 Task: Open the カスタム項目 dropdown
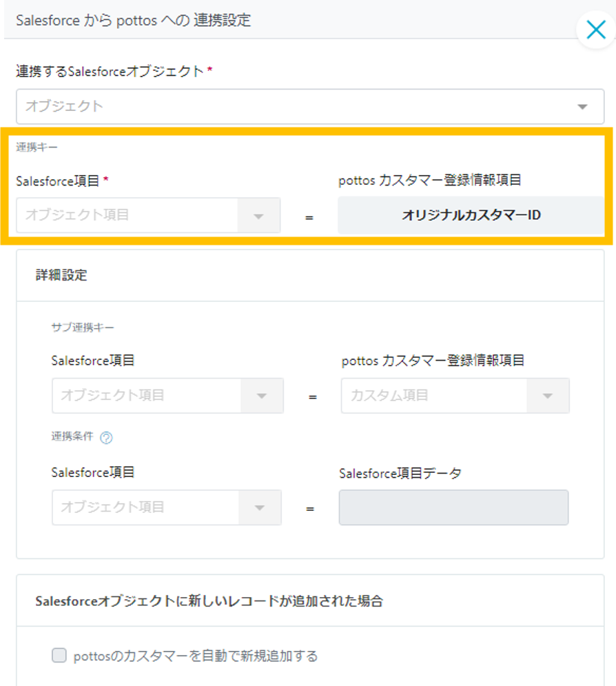[x=455, y=396]
